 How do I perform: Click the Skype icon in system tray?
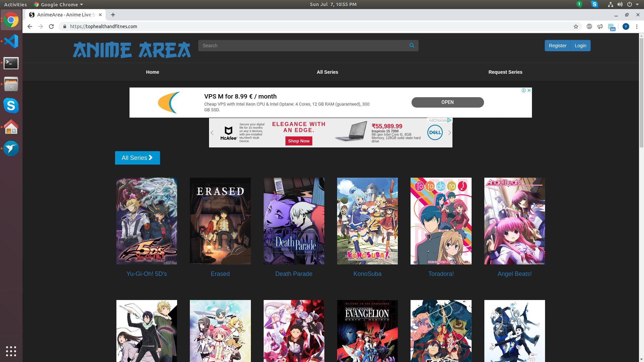point(594,4)
